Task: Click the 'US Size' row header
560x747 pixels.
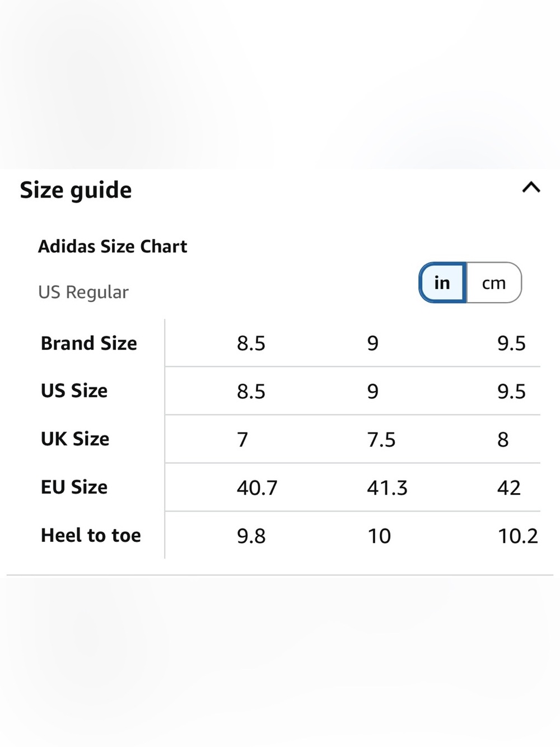Action: click(74, 391)
